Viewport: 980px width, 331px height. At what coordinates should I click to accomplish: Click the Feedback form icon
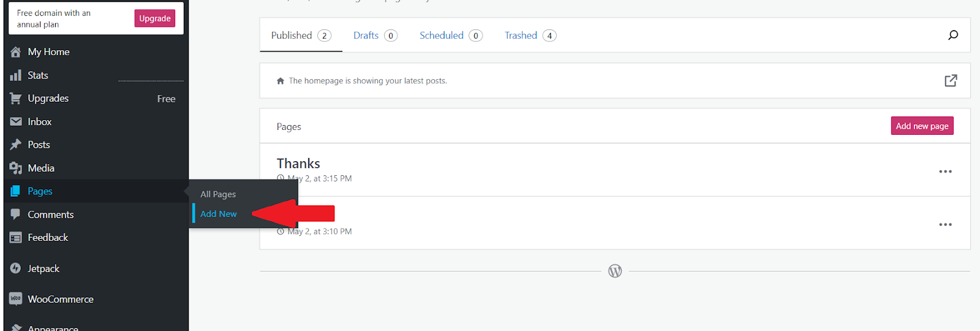16,237
